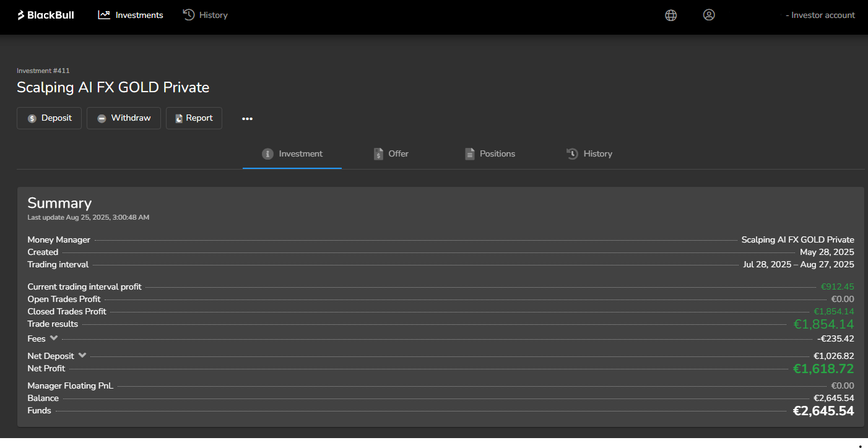
Task: Switch to the Positions tab
Action: pyautogui.click(x=497, y=153)
